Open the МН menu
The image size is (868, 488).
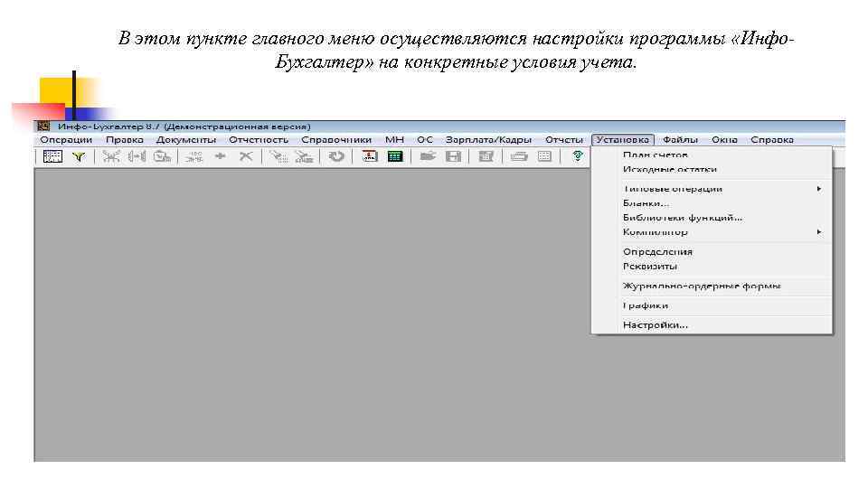click(395, 140)
